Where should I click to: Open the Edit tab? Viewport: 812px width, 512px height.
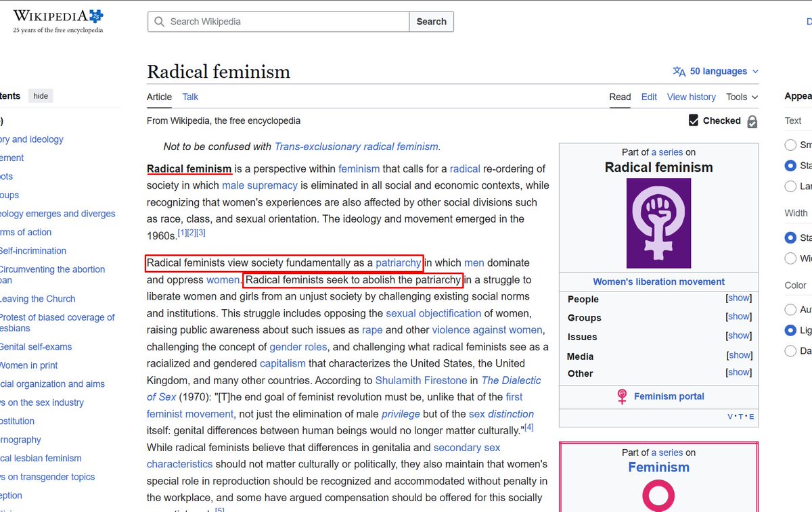point(649,97)
